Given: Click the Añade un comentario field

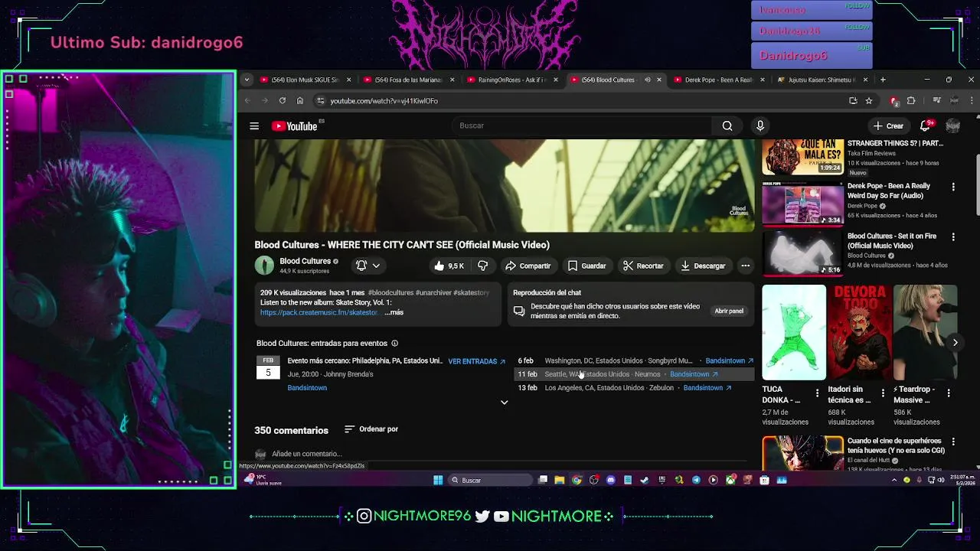Looking at the screenshot, I should [508, 454].
